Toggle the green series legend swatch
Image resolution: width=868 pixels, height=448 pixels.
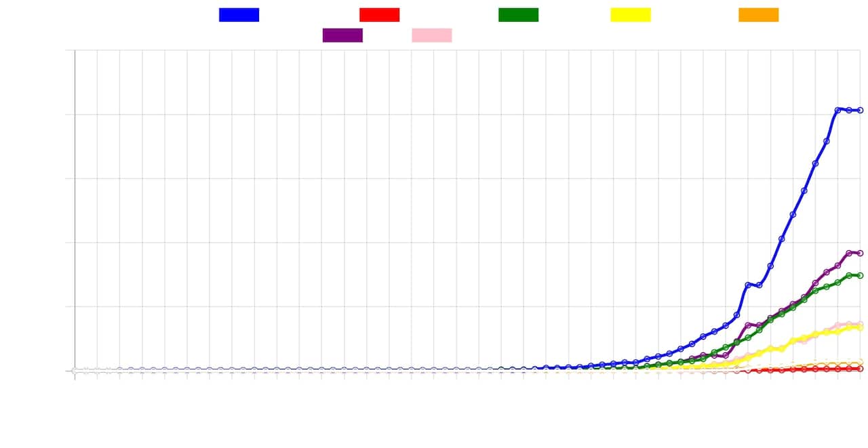point(518,15)
